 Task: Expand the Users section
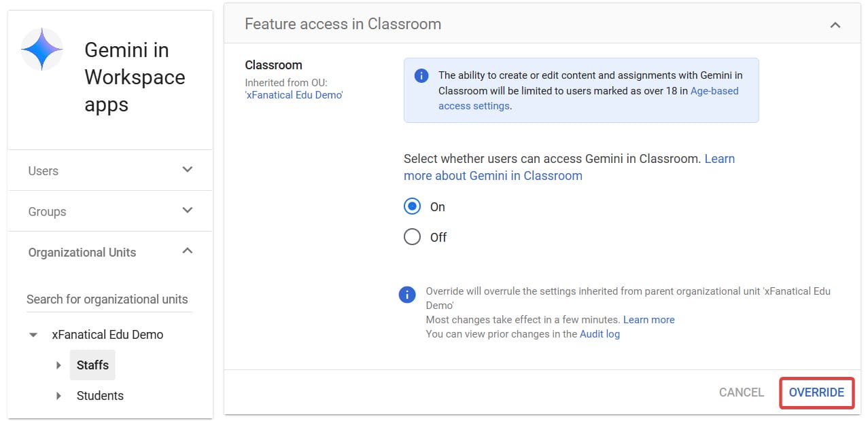click(188, 170)
